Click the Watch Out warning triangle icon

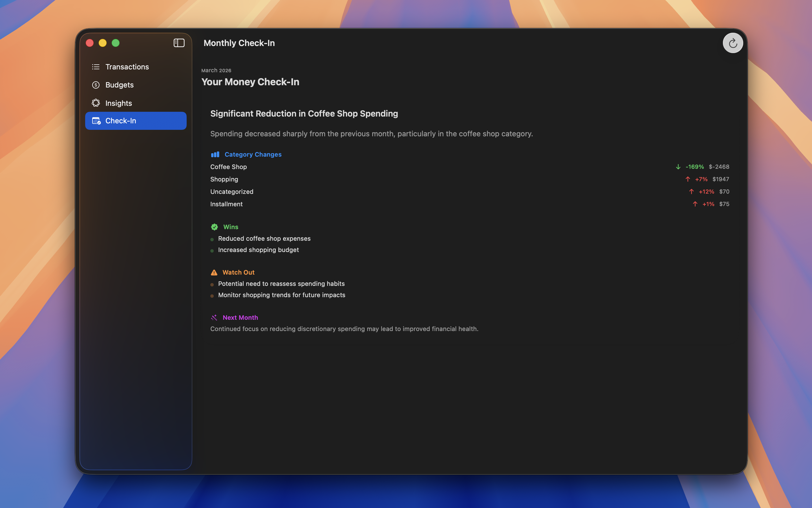(x=214, y=272)
